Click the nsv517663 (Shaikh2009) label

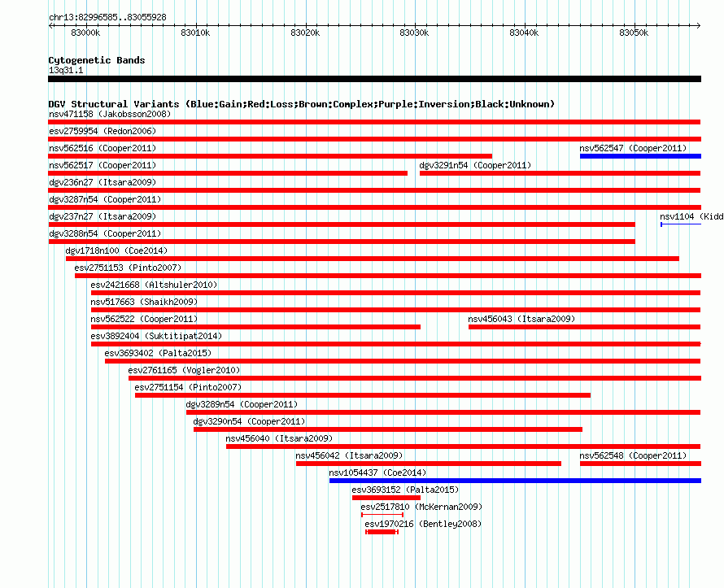144,302
